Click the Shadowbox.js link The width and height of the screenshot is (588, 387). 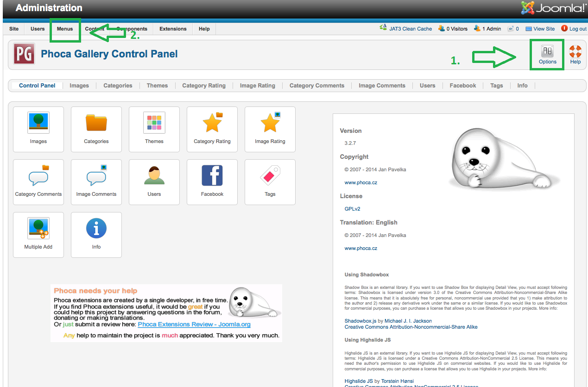coord(363,321)
